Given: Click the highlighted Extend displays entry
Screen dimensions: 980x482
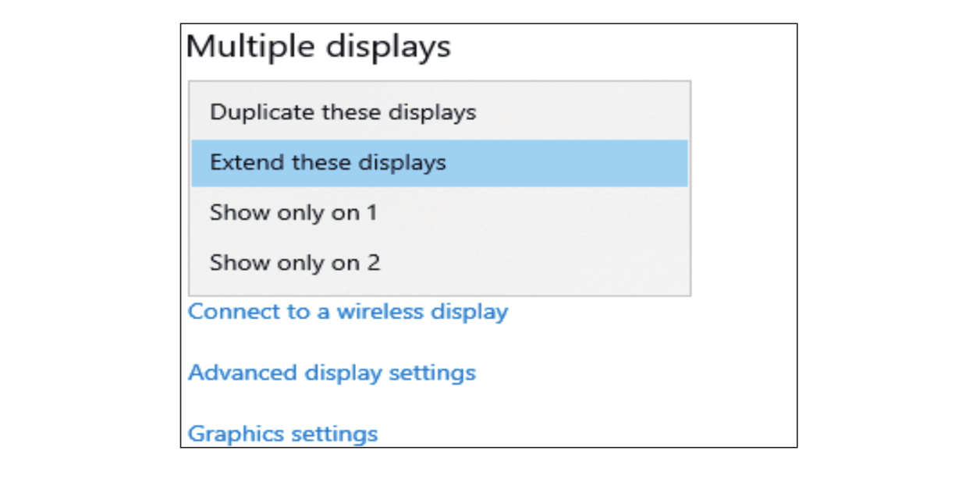Looking at the screenshot, I should point(328,163).
